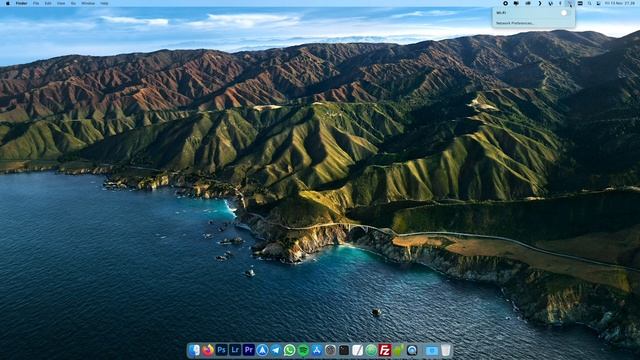This screenshot has width=640, height=360.
Task: Click the date and time clock
Action: [x=620, y=3]
